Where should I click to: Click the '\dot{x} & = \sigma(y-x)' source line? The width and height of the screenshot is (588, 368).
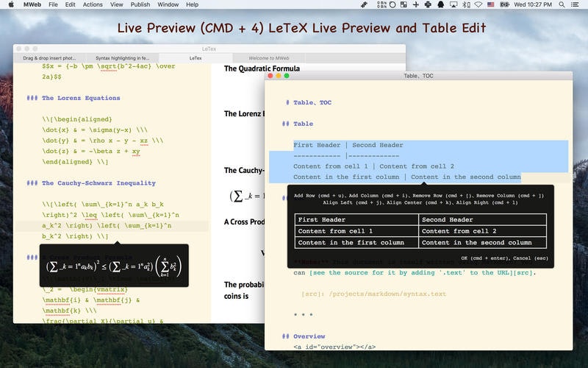pos(95,130)
